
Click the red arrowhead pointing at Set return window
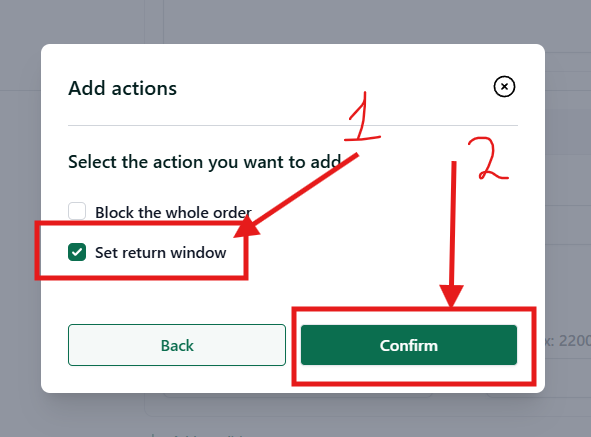(x=247, y=226)
